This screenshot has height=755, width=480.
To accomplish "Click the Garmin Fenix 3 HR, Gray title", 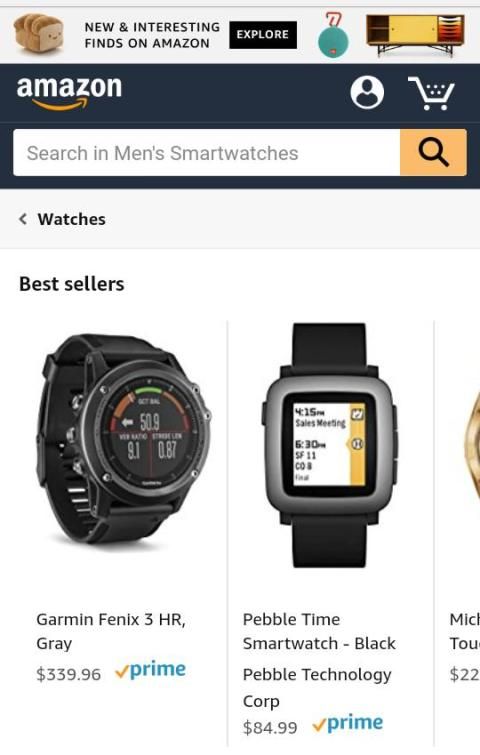I will 111,631.
